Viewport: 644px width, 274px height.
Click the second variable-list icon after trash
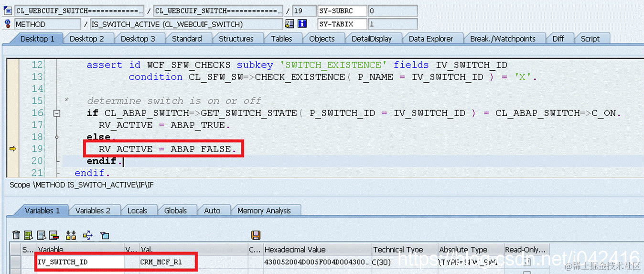pyautogui.click(x=29, y=235)
